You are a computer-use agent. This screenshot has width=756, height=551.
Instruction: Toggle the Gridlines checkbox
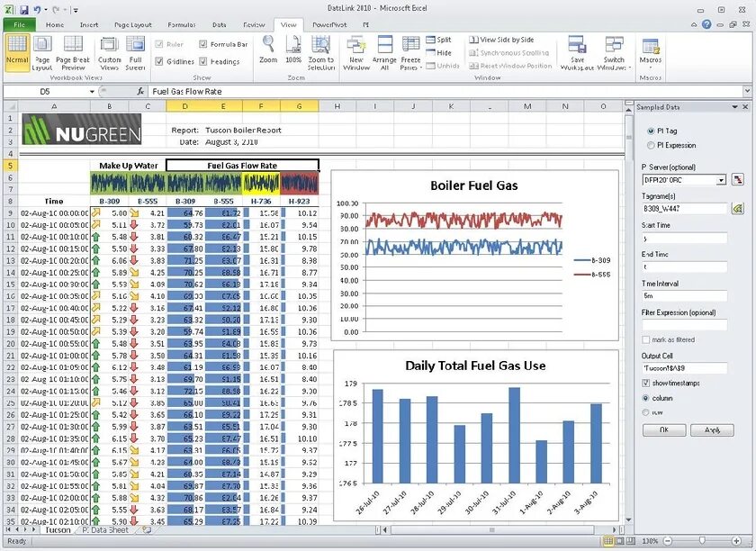tap(159, 61)
